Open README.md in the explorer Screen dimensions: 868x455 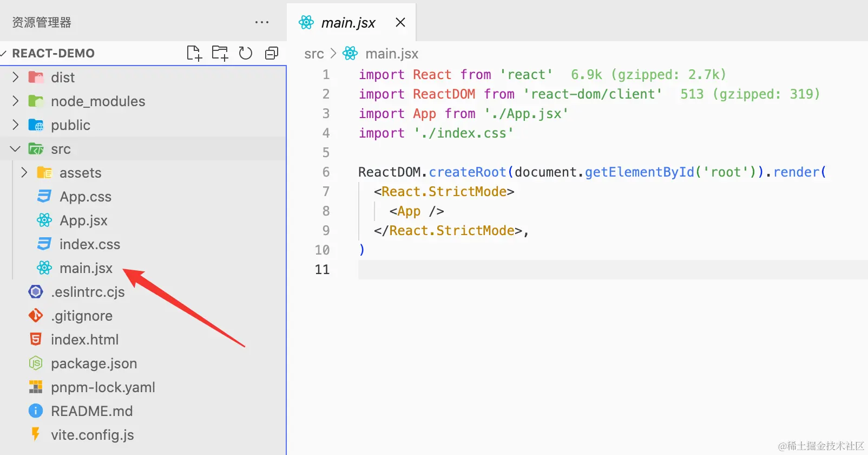point(91,411)
